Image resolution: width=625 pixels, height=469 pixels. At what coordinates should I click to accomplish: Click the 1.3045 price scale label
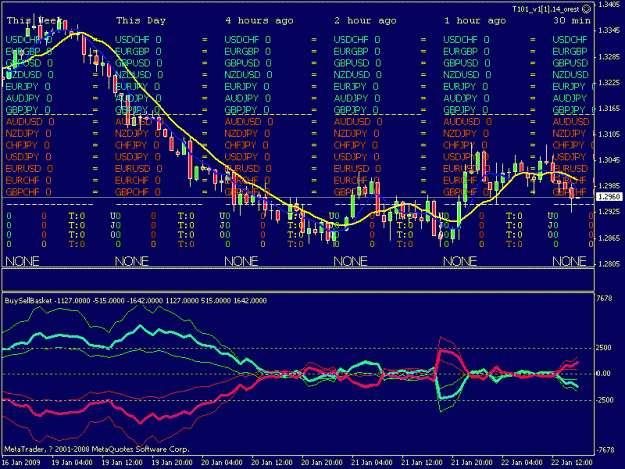609,160
